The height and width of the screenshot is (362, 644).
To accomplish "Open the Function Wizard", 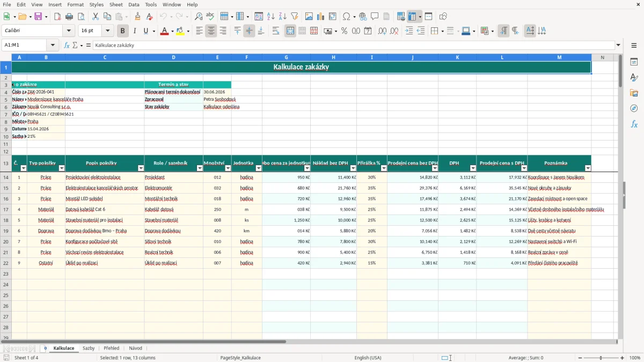I will tap(67, 45).
